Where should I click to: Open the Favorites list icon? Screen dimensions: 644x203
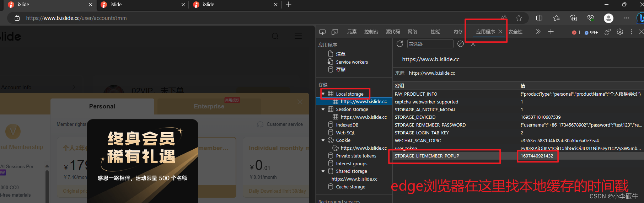[557, 18]
